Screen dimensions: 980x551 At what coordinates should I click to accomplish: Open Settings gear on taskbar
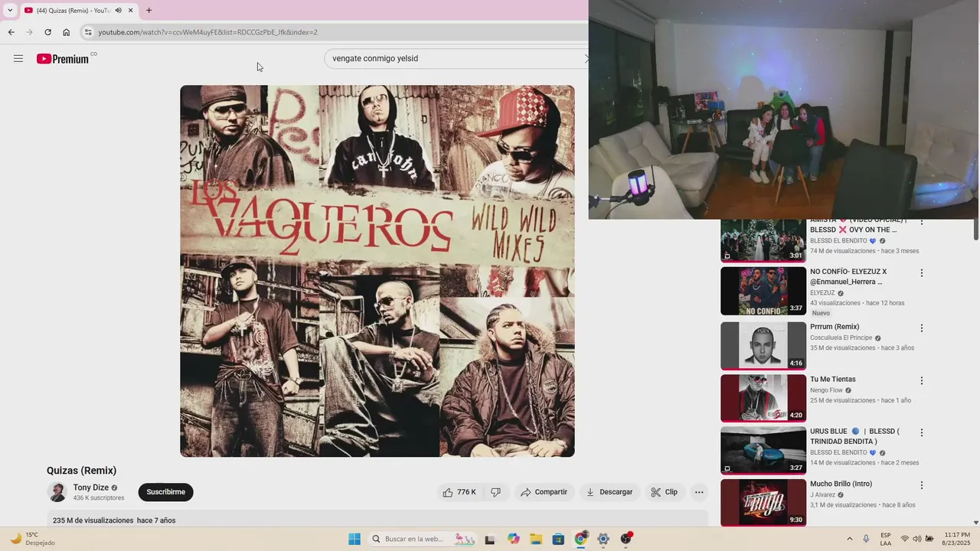point(603,539)
